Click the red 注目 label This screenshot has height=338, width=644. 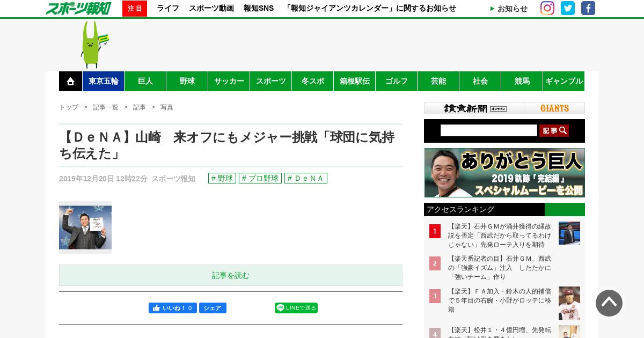(135, 9)
